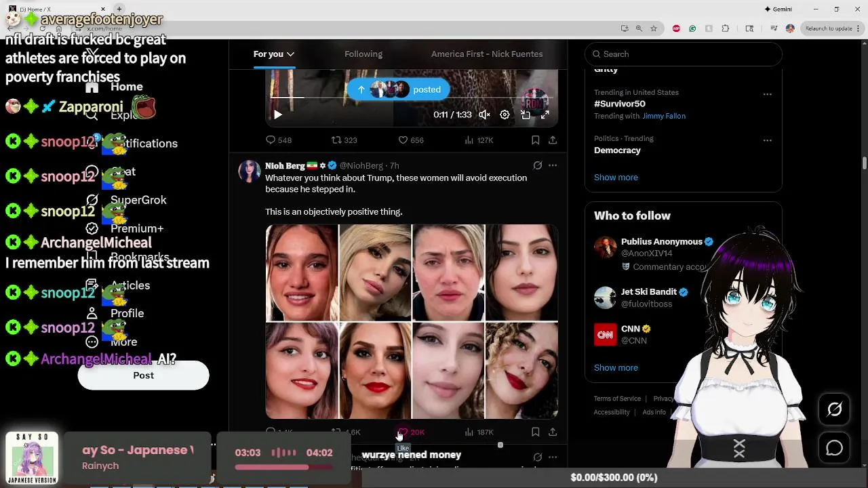
Task: Open more options on Nioh Berg post
Action: pos(553,165)
